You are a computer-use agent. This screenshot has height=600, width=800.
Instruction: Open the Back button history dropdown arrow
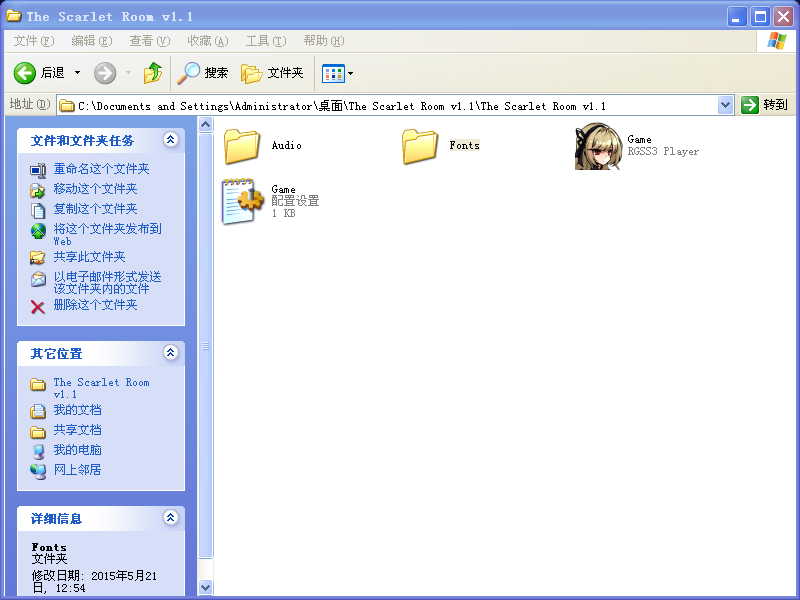pyautogui.click(x=78, y=73)
